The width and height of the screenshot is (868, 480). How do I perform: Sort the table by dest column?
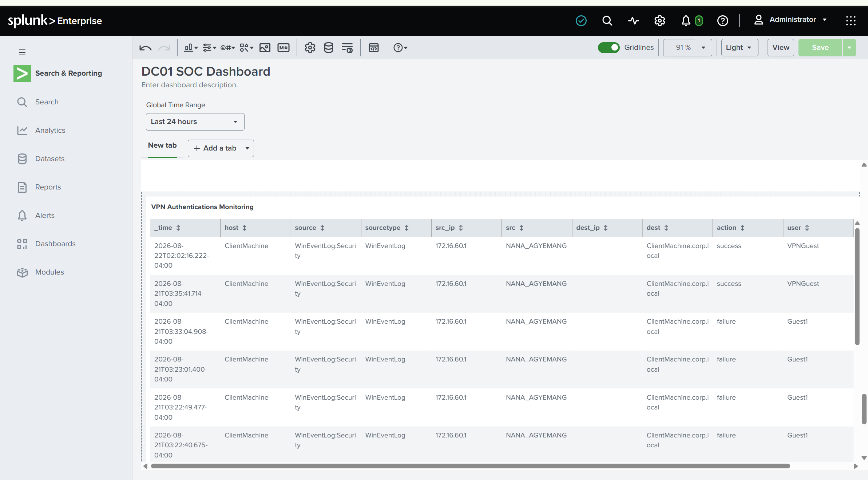point(666,228)
